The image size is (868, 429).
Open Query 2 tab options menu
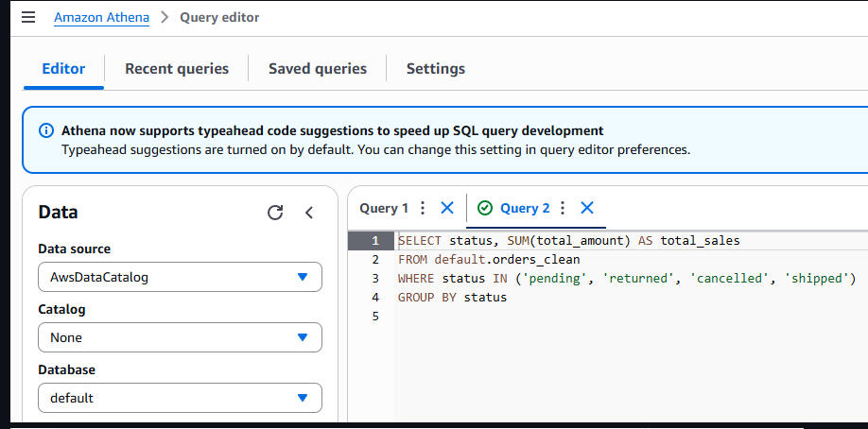(563, 208)
